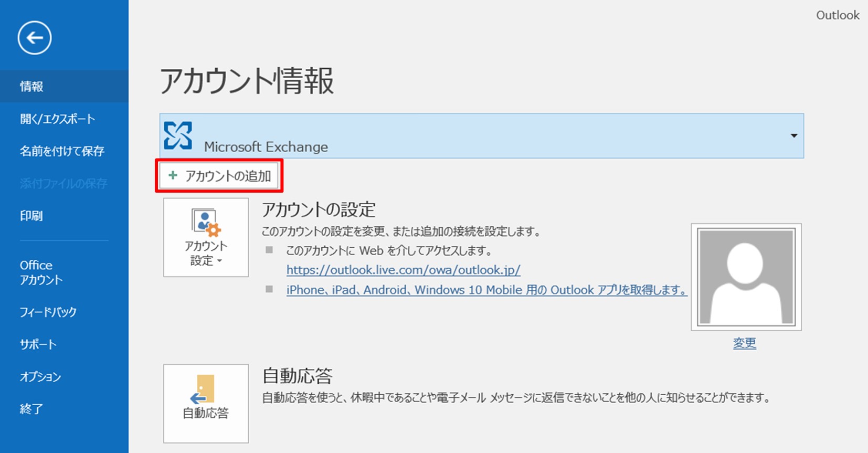Open the アカウント設定 button menu
This screenshot has height=453, width=868.
coord(206,237)
